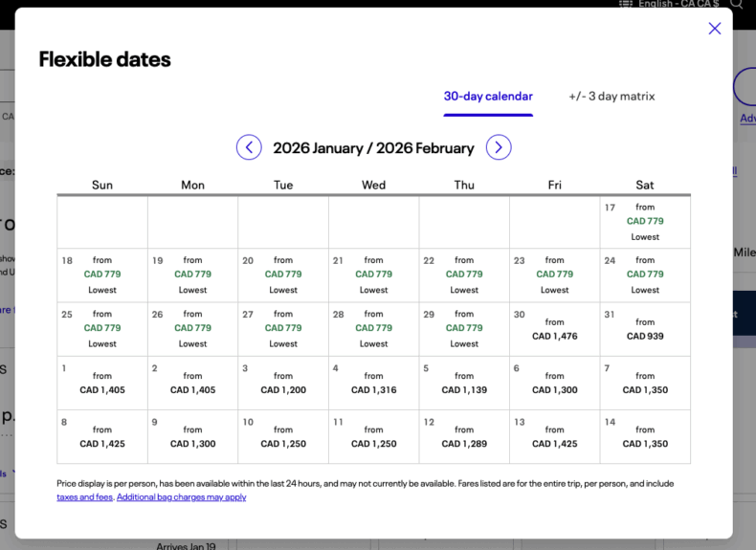Go to next month in calendar
This screenshot has width=756, height=550.
pyautogui.click(x=499, y=147)
